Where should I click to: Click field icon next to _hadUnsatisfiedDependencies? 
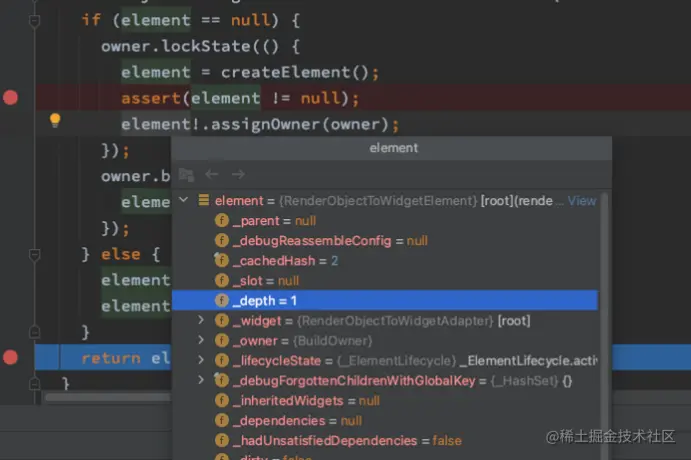222,440
